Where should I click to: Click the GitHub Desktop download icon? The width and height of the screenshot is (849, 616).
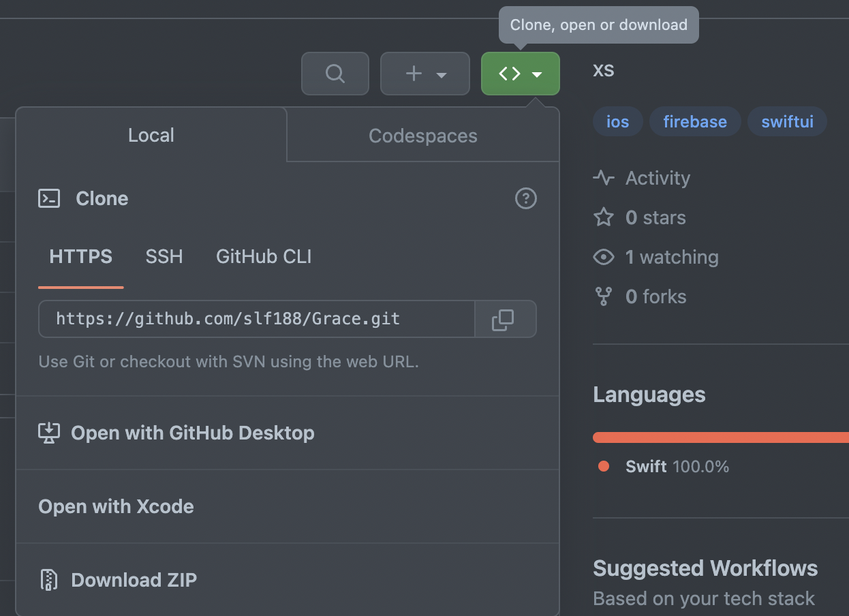point(49,433)
